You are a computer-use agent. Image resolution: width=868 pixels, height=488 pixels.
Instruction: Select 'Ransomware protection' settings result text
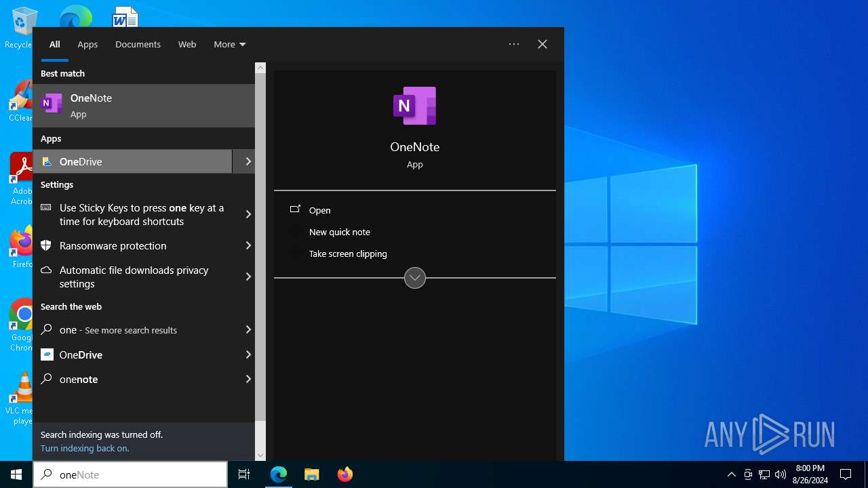click(113, 245)
